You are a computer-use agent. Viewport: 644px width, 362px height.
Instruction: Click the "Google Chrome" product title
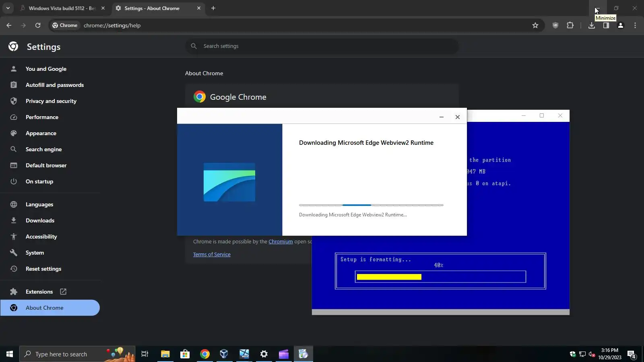[238, 97]
